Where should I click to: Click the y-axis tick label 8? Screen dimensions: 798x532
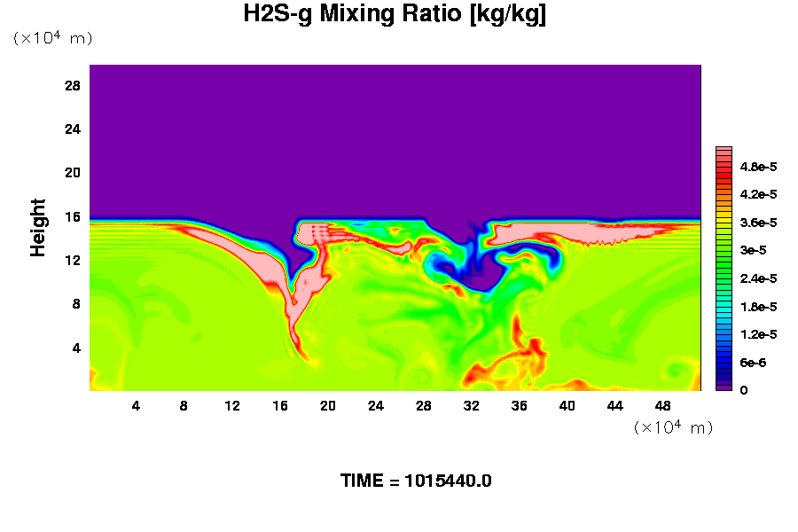click(x=76, y=303)
